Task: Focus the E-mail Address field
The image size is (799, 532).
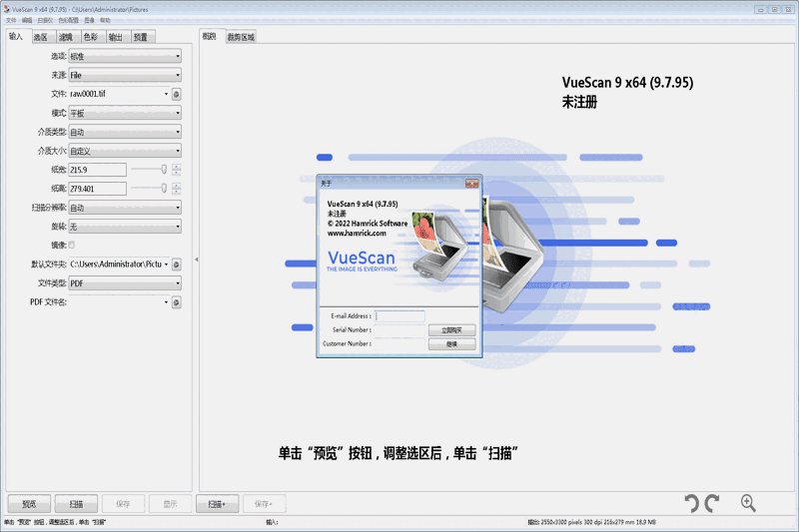Action: click(399, 316)
